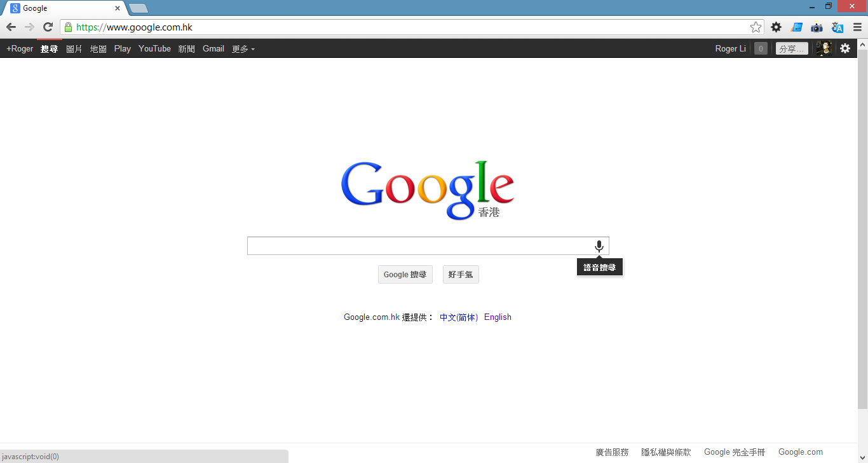Click the page scrollbar down arrow
The width and height of the screenshot is (868, 463).
(x=863, y=458)
